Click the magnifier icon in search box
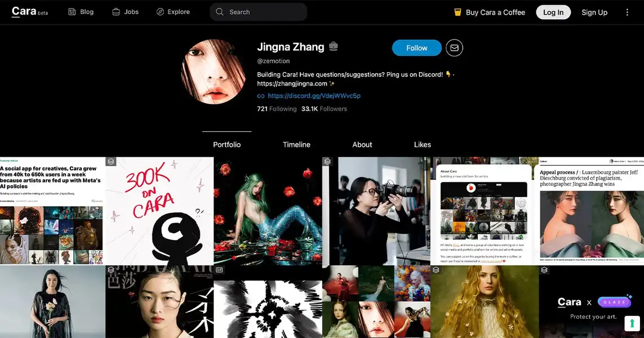Screen dimensions: 644x338 click(220, 12)
